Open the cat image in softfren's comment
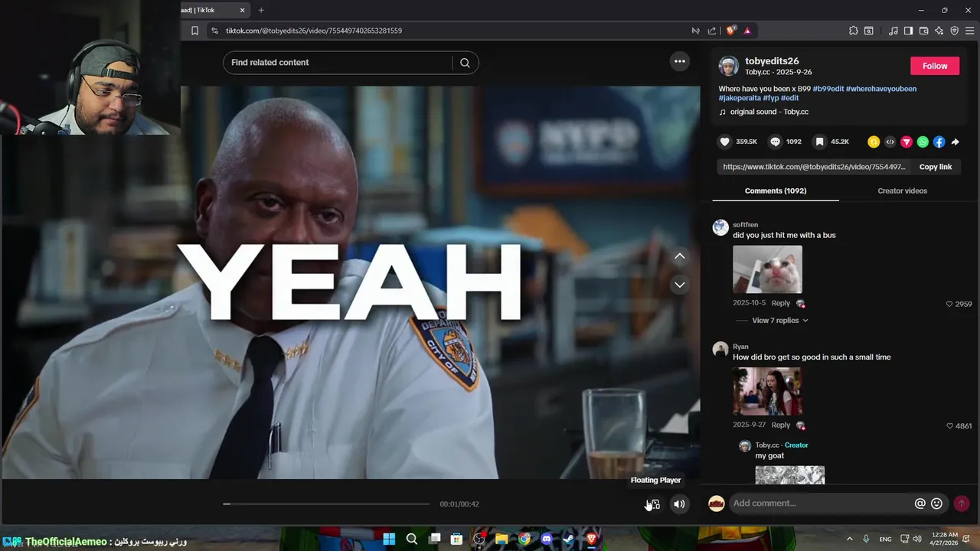Image resolution: width=980 pixels, height=551 pixels. pyautogui.click(x=767, y=269)
